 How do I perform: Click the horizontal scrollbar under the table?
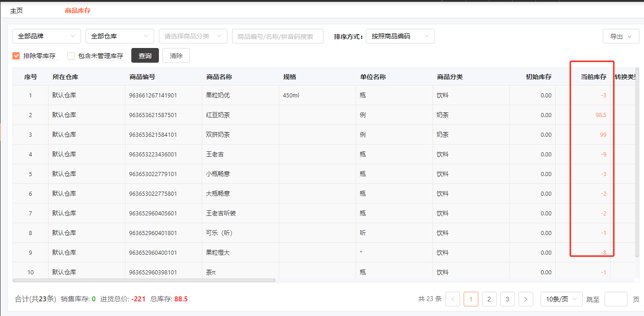pyautogui.click(x=144, y=280)
